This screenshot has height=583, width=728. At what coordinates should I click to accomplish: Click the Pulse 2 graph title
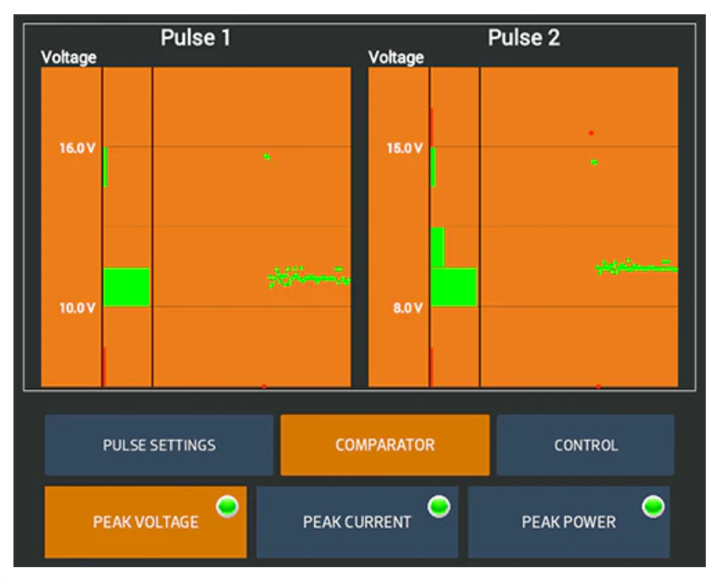tap(523, 37)
